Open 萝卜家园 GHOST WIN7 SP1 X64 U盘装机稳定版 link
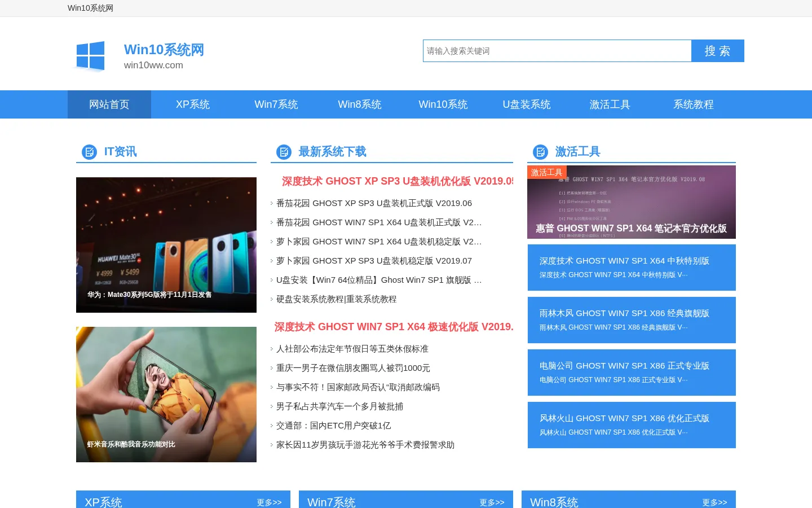Viewport: 812px width, 508px height. point(379,242)
